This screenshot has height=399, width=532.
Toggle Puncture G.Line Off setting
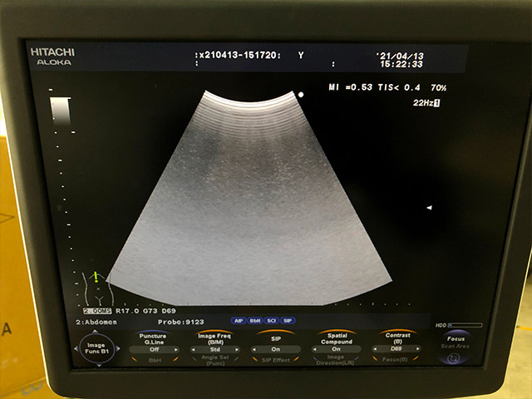tap(152, 349)
